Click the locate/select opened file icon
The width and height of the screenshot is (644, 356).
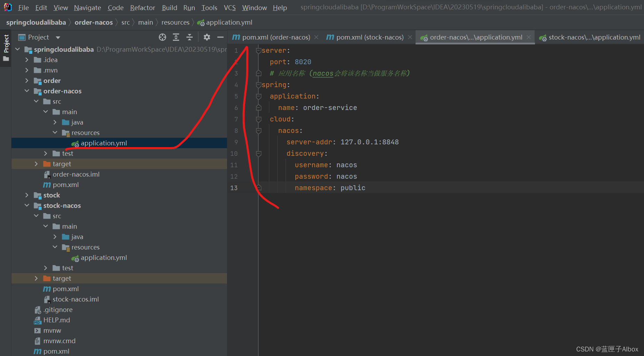click(x=162, y=37)
